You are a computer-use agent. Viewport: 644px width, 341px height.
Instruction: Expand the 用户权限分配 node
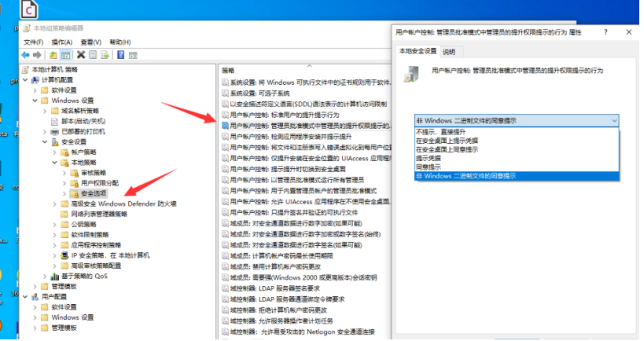(64, 183)
